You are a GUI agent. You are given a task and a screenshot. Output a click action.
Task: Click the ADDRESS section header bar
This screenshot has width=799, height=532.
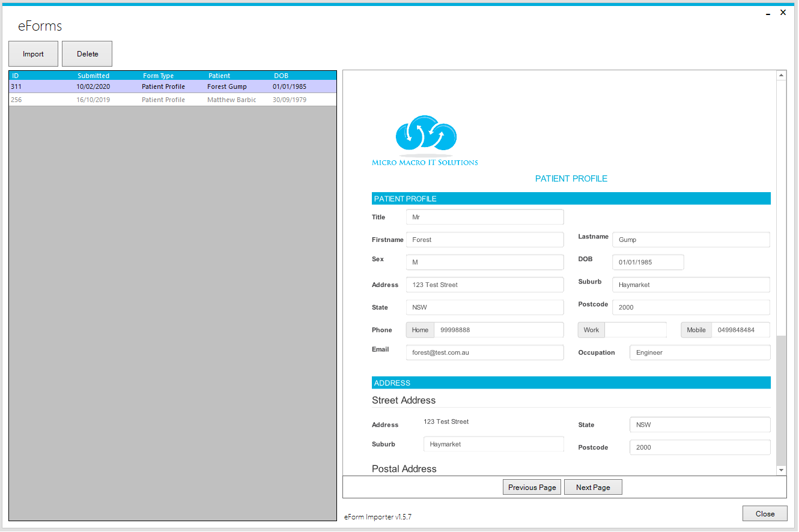[x=571, y=382]
